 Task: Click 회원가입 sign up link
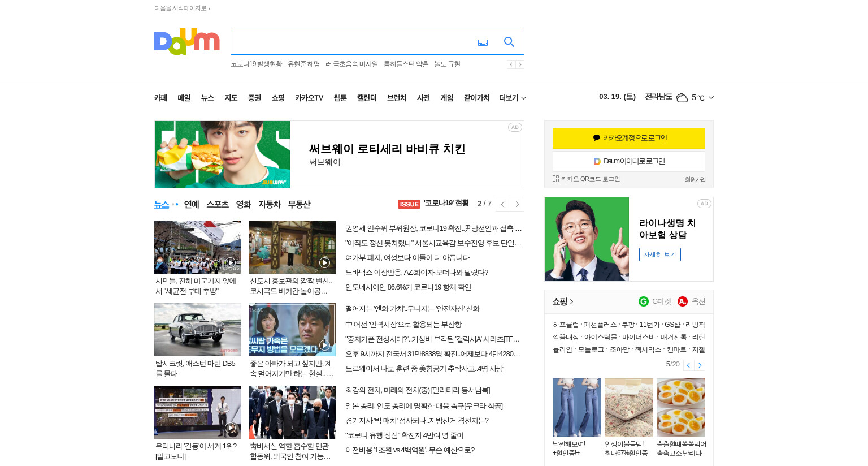[x=695, y=179]
